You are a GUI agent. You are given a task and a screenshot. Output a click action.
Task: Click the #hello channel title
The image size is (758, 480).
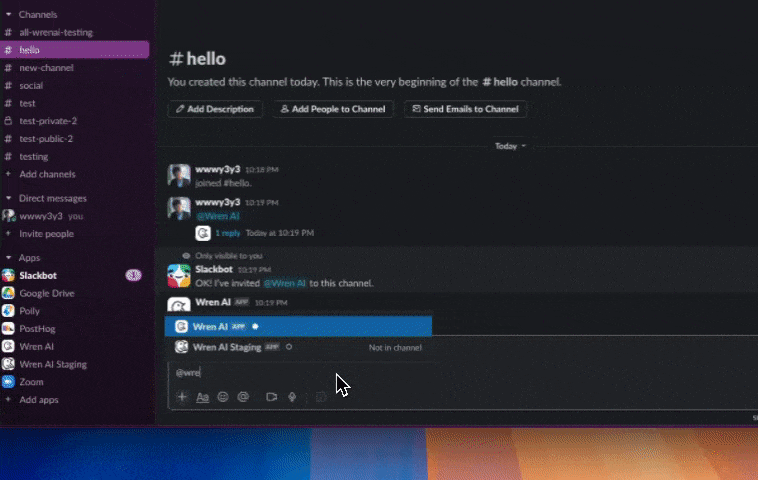tap(197, 59)
